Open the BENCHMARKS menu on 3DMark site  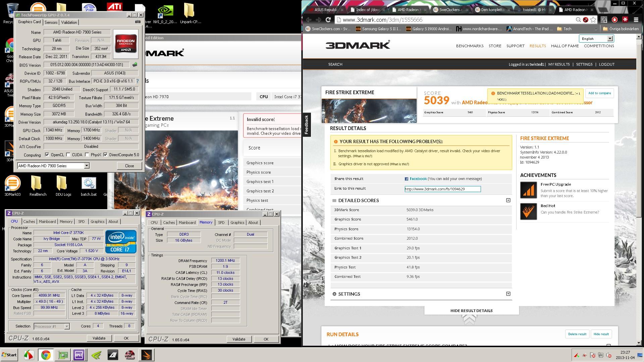470,46
